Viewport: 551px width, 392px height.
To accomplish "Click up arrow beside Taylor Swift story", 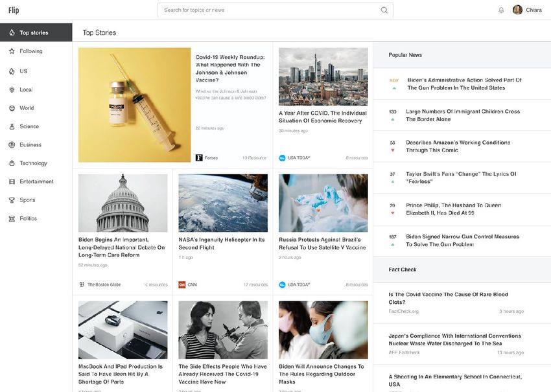I will pos(393,181).
